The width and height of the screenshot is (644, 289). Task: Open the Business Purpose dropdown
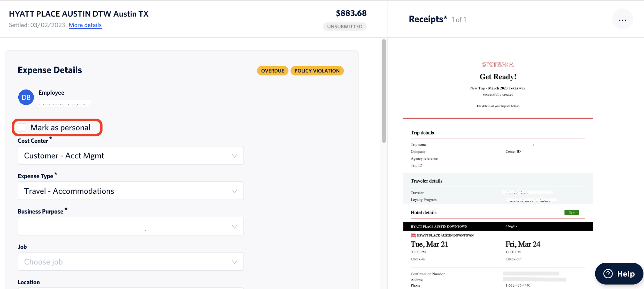[x=131, y=226]
